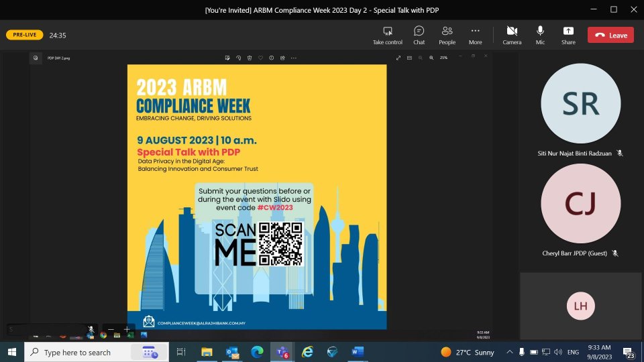Open file info icon in Photos toolbar

pyautogui.click(x=272, y=58)
